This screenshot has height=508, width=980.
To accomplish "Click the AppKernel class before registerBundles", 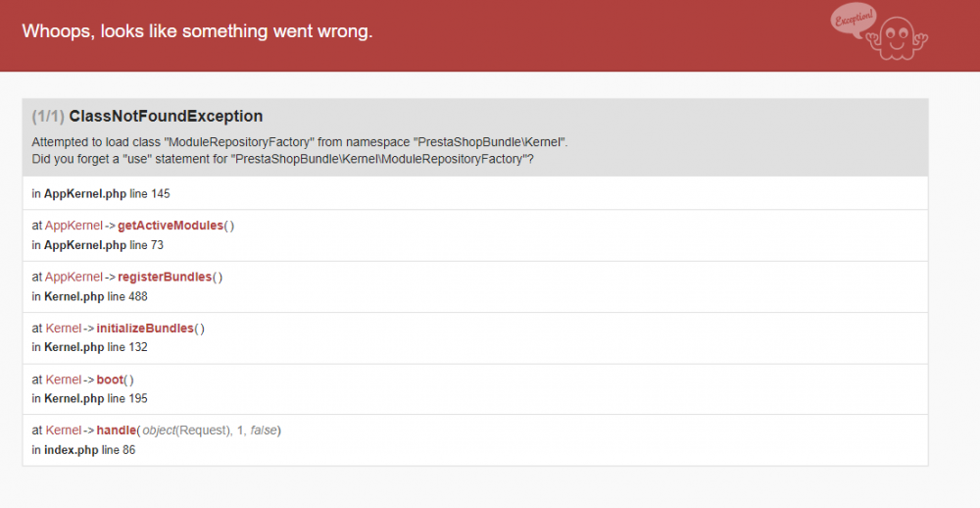I will pyautogui.click(x=73, y=277).
